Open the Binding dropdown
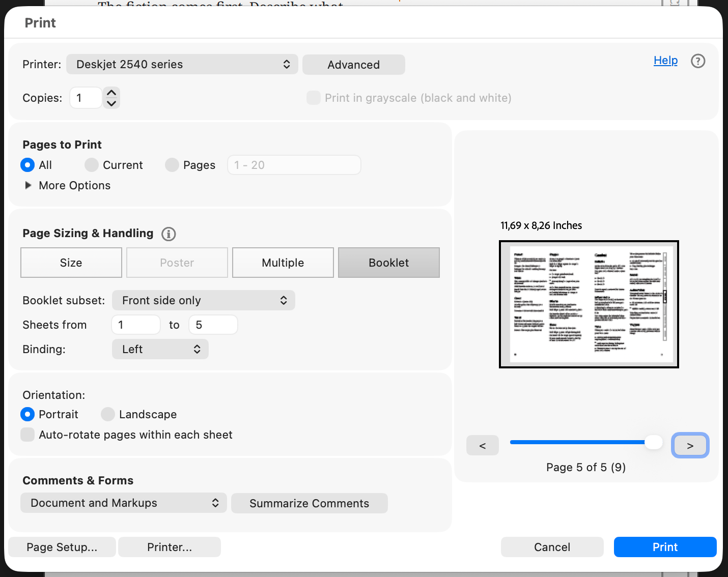 tap(160, 349)
